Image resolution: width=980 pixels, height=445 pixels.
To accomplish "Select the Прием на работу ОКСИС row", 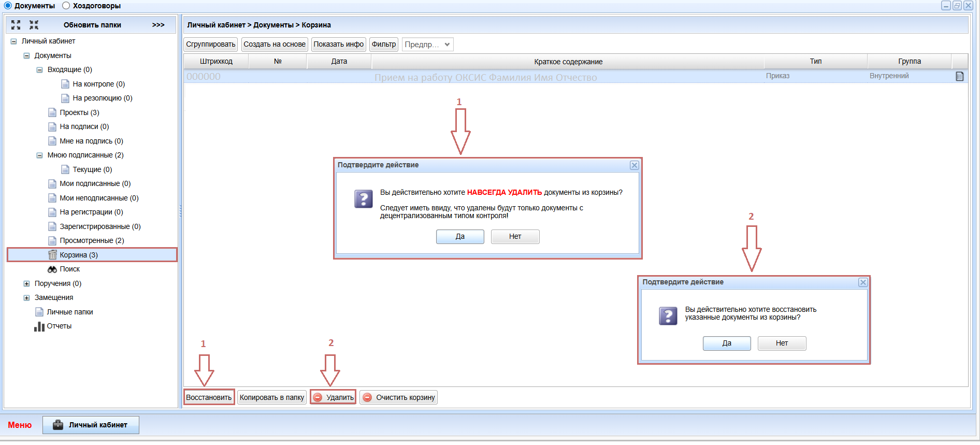I will pos(576,77).
